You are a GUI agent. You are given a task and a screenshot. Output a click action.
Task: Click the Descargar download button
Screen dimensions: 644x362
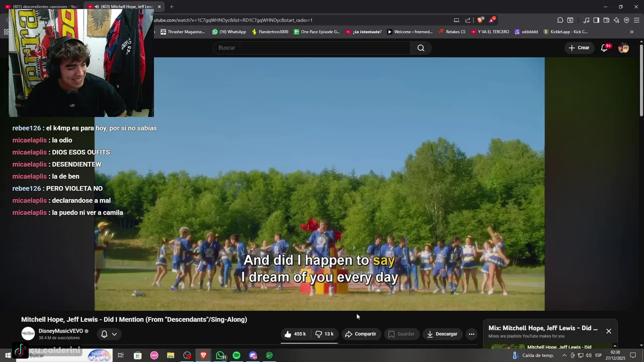pyautogui.click(x=442, y=334)
